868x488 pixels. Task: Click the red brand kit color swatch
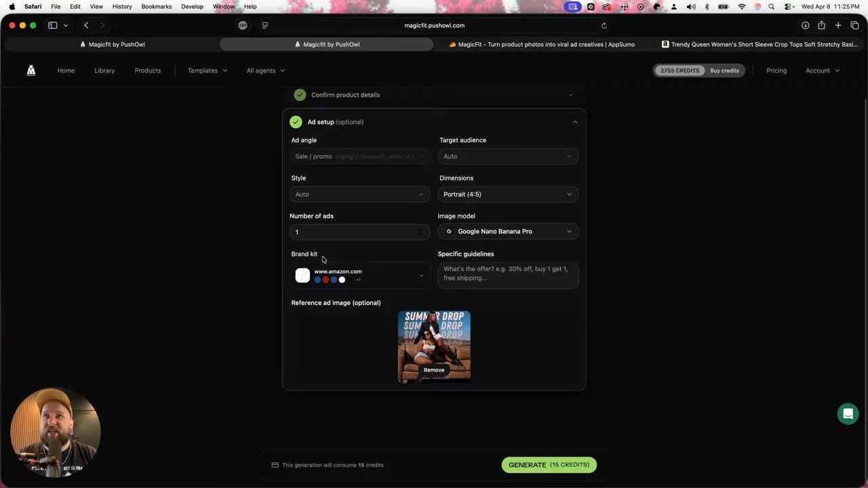pos(325,280)
